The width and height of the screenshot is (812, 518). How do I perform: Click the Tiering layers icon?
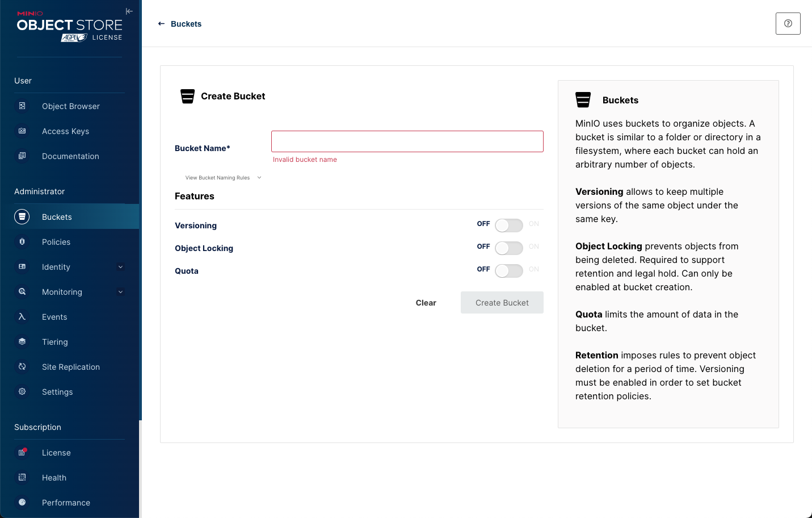tap(22, 341)
